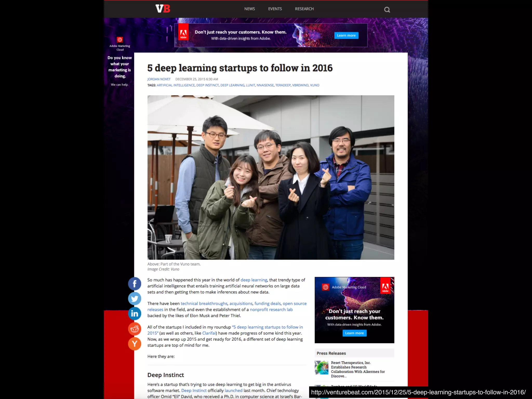Screen dimensions: 532x399
Task: Open the Deep Learning tag
Action: click(232, 85)
